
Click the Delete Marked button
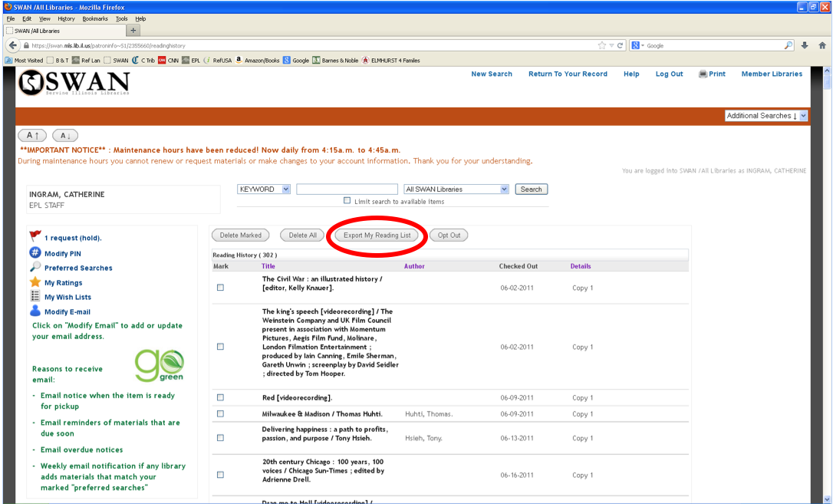coord(241,236)
